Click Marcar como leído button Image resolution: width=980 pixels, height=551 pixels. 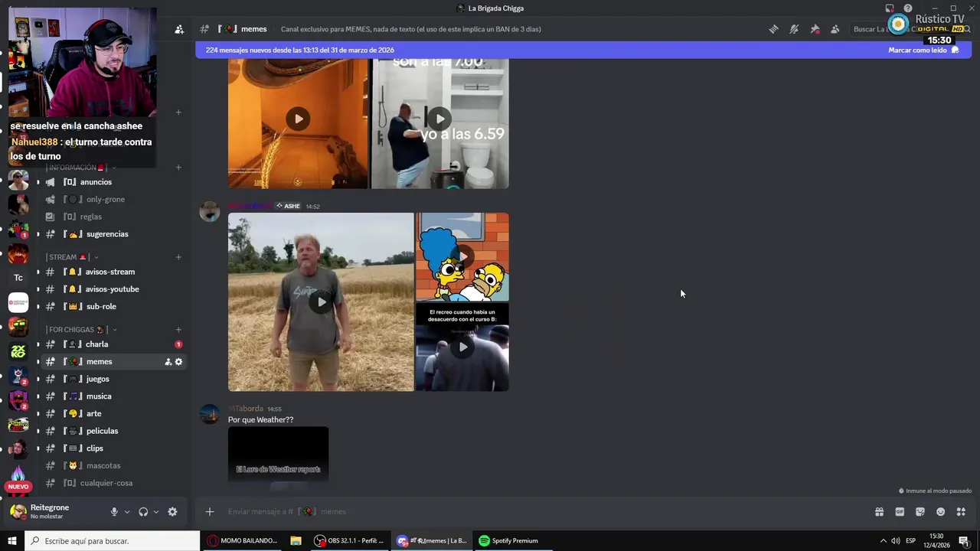(x=923, y=50)
